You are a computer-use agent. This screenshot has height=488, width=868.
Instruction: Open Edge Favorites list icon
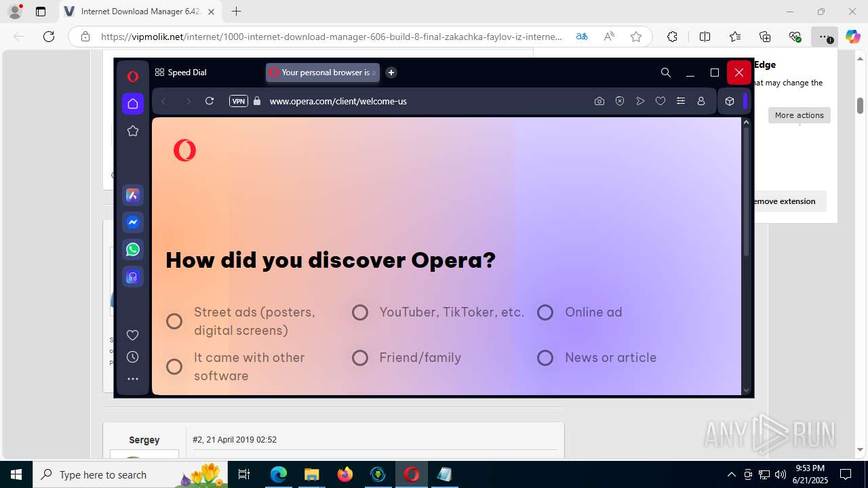pyautogui.click(x=735, y=37)
